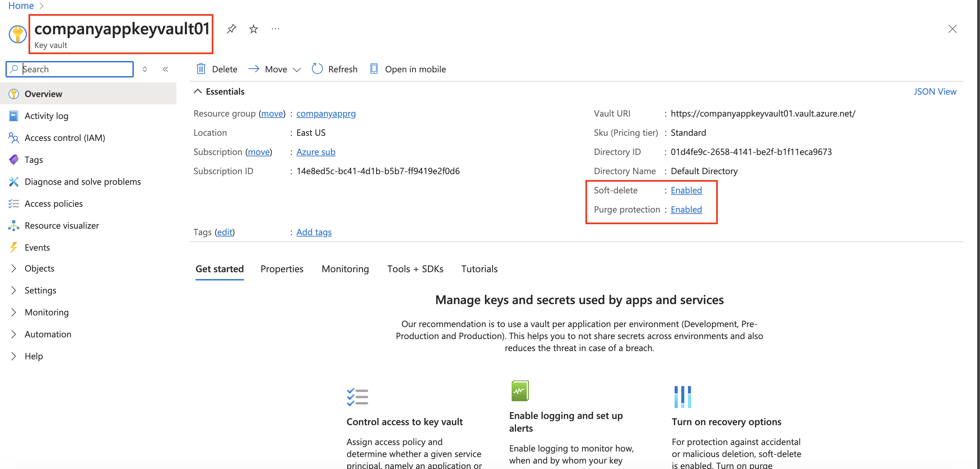Go to Home breadcrumb

(x=21, y=5)
